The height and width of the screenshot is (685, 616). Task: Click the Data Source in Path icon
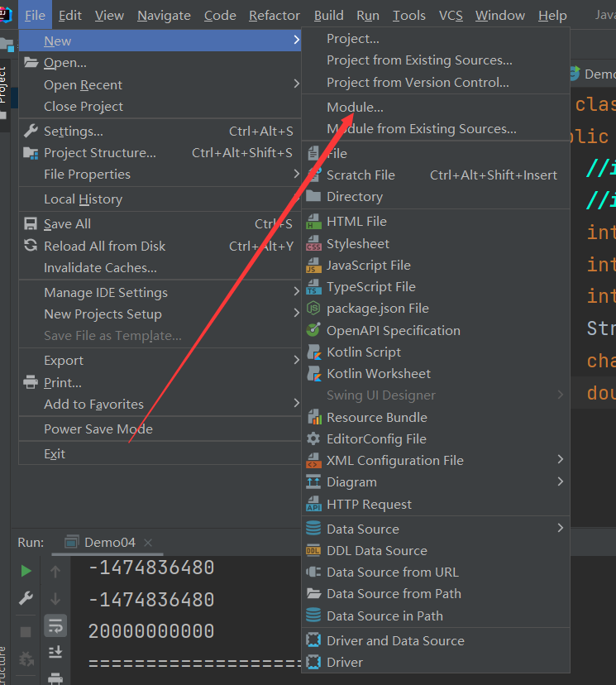[x=313, y=616]
